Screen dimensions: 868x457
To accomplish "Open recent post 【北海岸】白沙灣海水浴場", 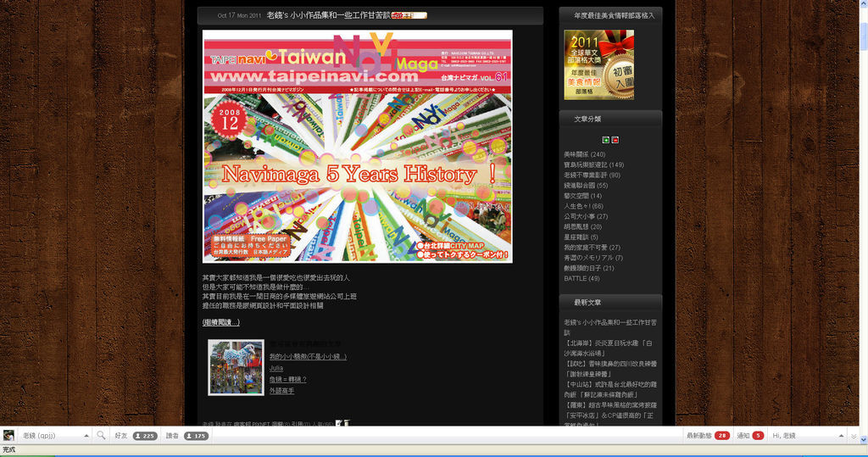I will tap(608, 348).
